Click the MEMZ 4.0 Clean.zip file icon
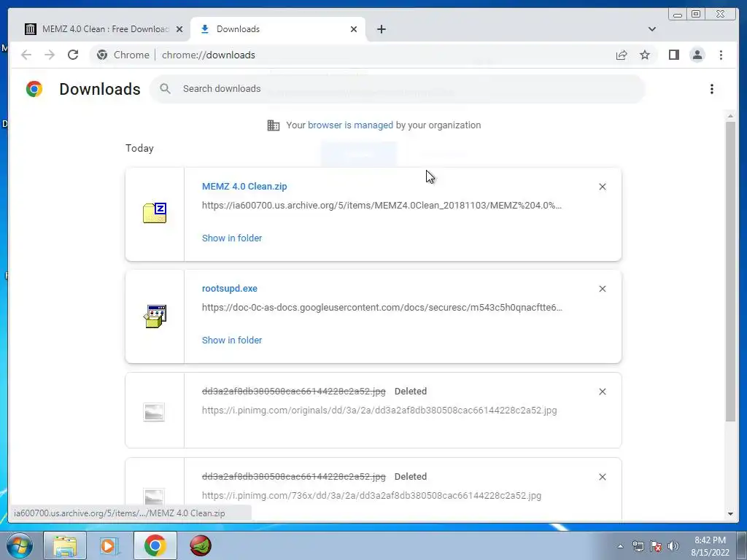This screenshot has width=747, height=560. point(155,213)
